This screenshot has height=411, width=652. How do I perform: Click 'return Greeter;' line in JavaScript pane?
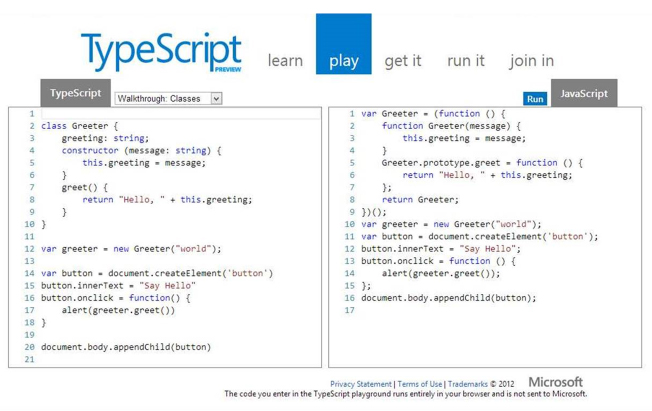420,200
